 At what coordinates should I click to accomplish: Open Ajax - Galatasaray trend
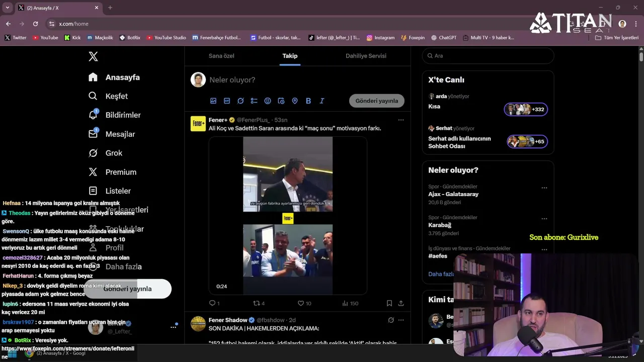[x=453, y=194]
